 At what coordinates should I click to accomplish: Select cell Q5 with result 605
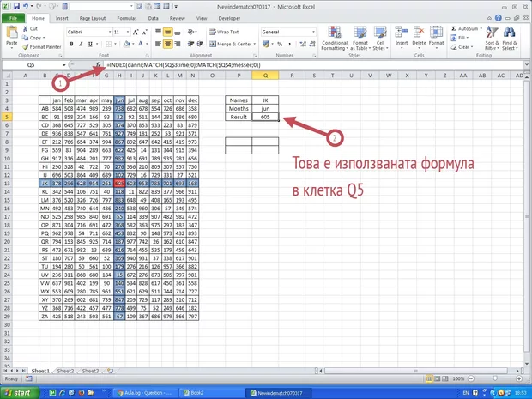[x=265, y=117]
